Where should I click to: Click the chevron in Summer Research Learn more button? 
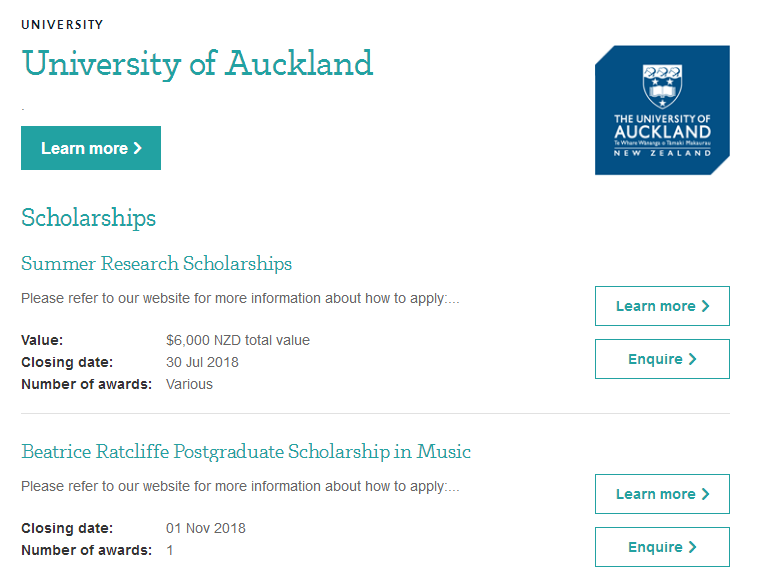pyautogui.click(x=706, y=306)
